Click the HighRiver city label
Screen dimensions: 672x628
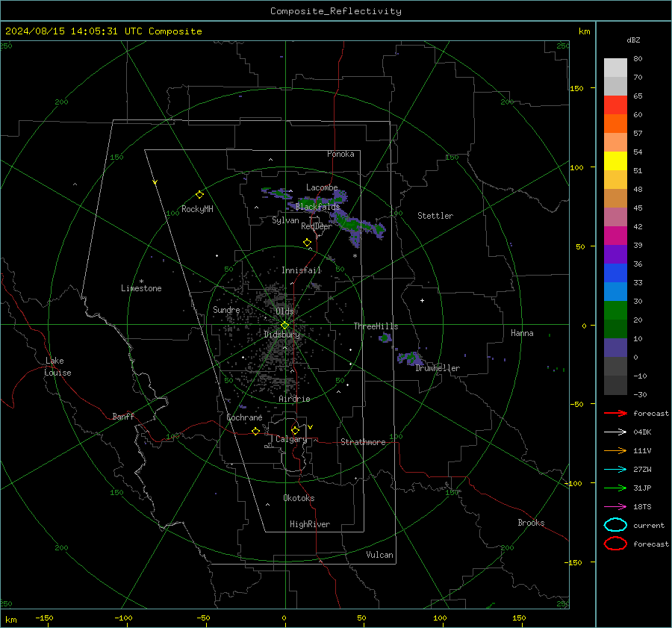point(310,524)
